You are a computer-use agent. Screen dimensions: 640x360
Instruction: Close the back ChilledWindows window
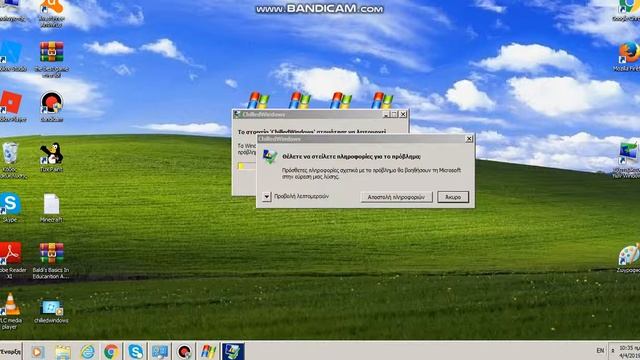pos(403,114)
